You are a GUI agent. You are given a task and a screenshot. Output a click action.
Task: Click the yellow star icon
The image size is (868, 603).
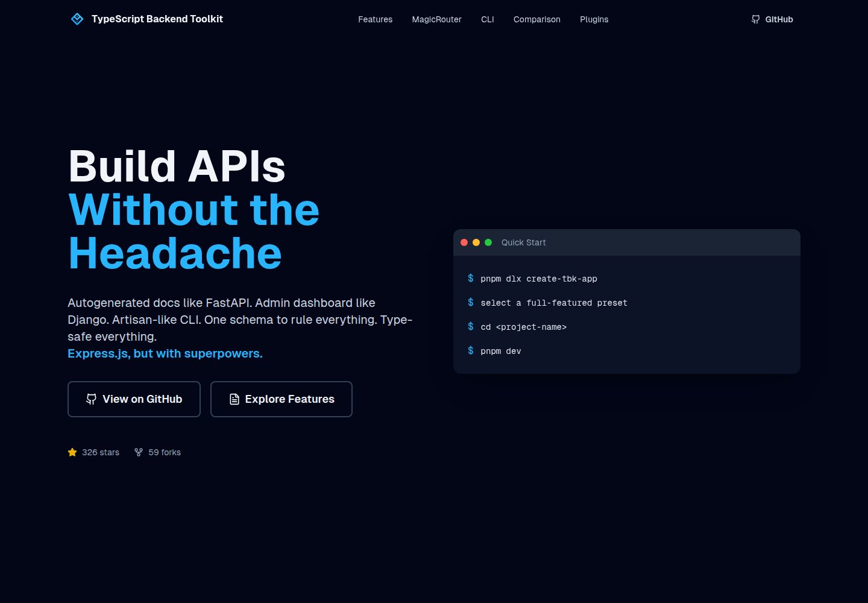coord(72,452)
